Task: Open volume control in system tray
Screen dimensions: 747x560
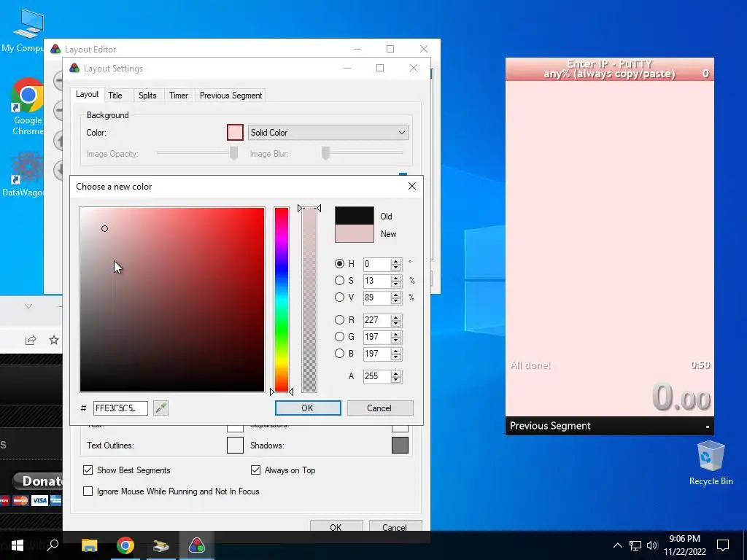Action: tap(652, 545)
